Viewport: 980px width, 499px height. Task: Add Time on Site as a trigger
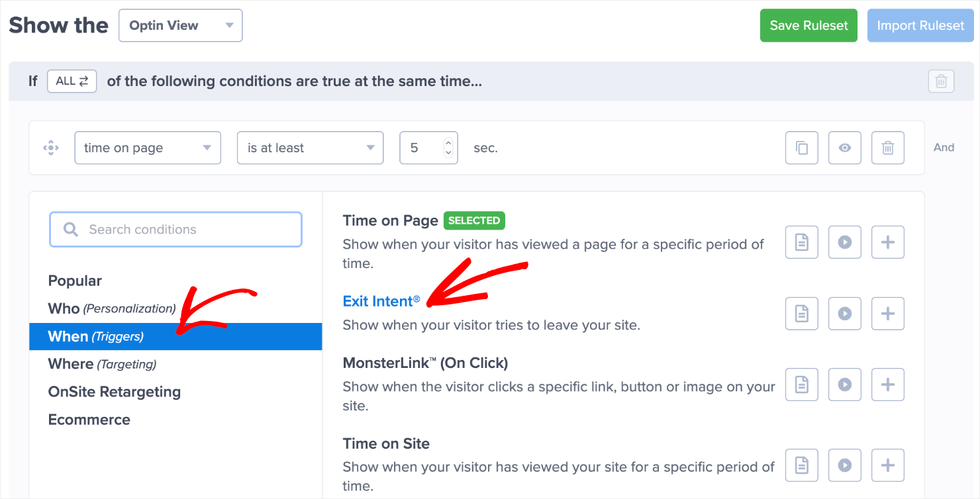pos(887,465)
